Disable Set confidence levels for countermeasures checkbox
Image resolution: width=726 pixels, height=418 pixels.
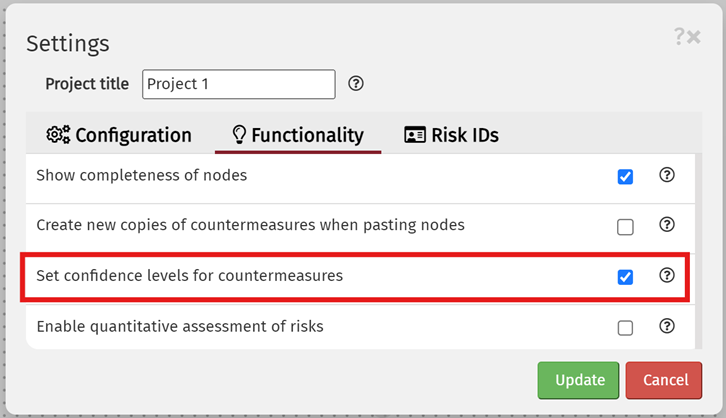[625, 277]
